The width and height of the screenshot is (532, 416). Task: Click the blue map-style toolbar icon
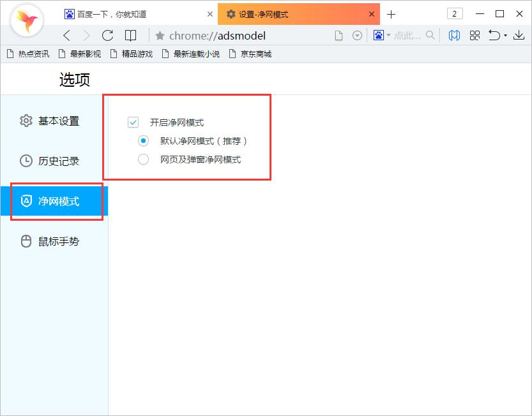[x=454, y=36]
